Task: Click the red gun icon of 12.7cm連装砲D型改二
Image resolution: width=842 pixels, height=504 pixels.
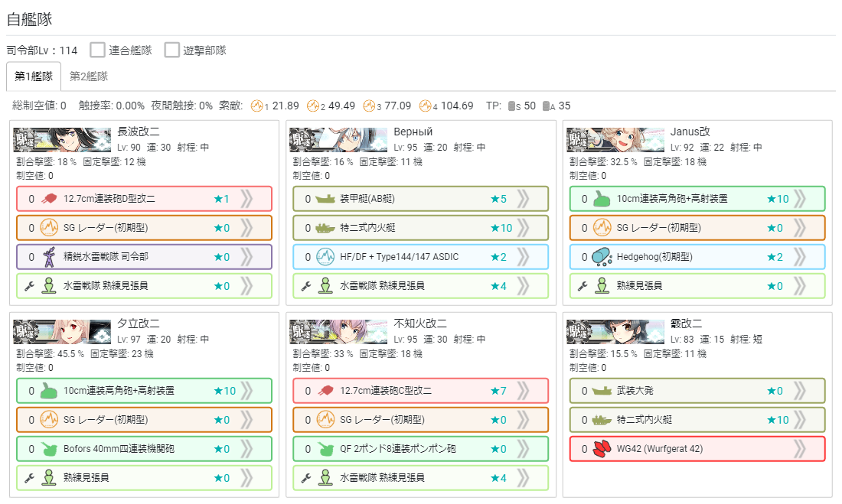Action: (x=49, y=199)
